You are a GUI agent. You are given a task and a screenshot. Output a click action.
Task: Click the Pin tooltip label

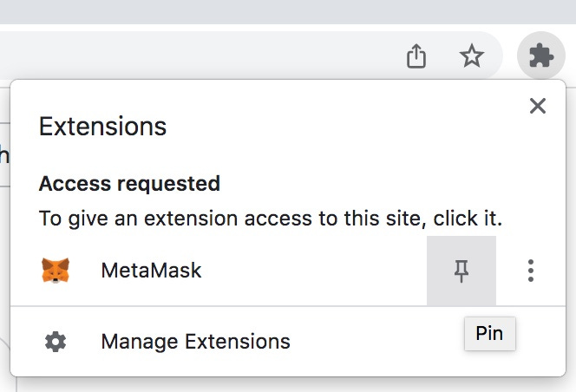click(489, 334)
